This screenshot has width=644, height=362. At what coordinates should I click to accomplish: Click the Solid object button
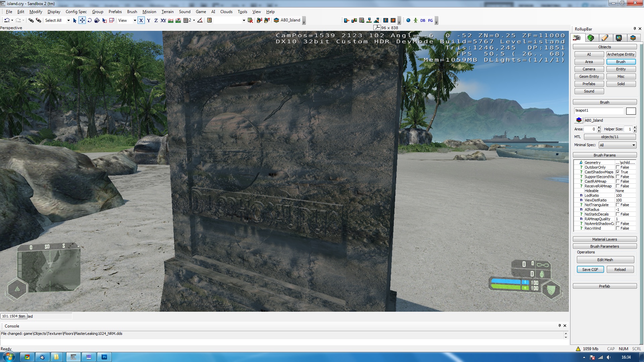pos(621,84)
